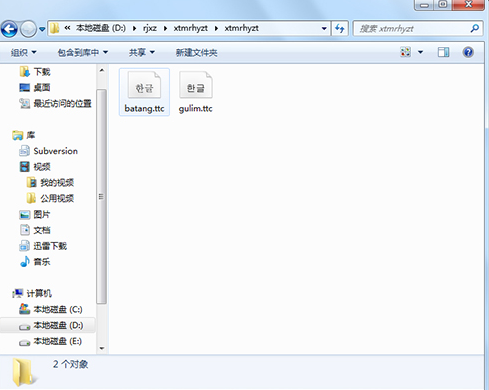Click the 视频 film icon
This screenshot has width=489, height=390.
tap(25, 167)
